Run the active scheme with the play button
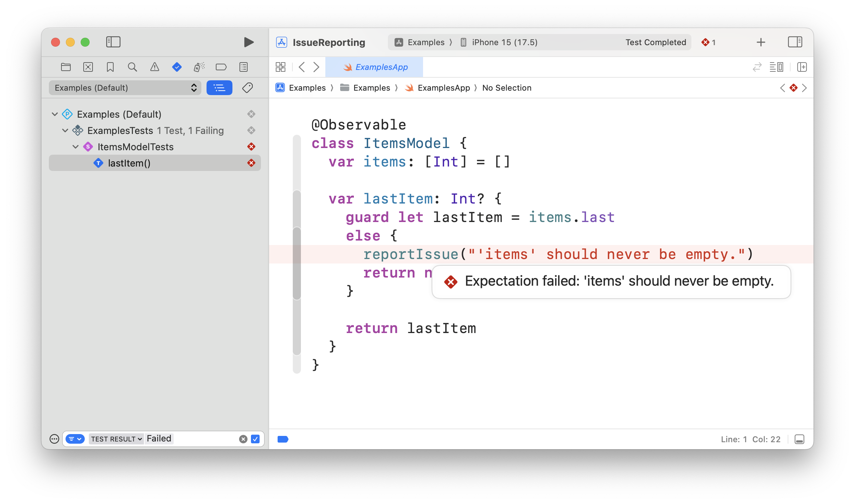Viewport: 855px width, 504px height. tap(249, 42)
